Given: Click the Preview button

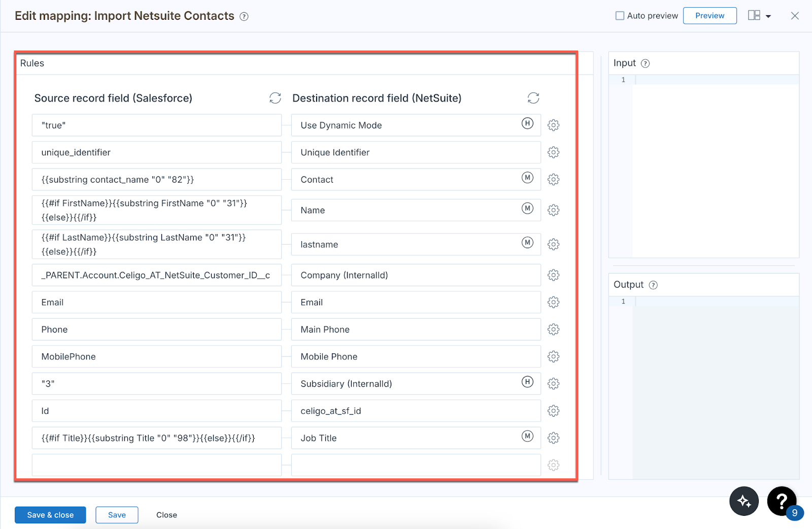Looking at the screenshot, I should [x=709, y=16].
